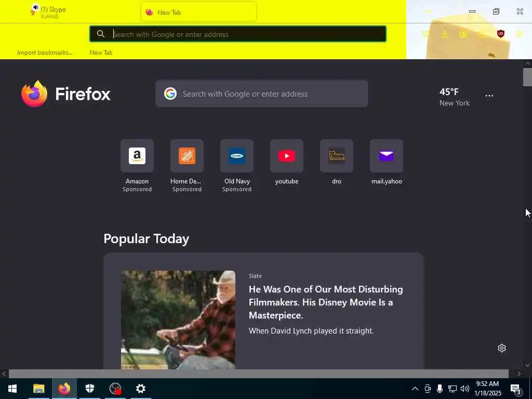Focus the page's Google search box
The image size is (532, 399).
pos(262,94)
